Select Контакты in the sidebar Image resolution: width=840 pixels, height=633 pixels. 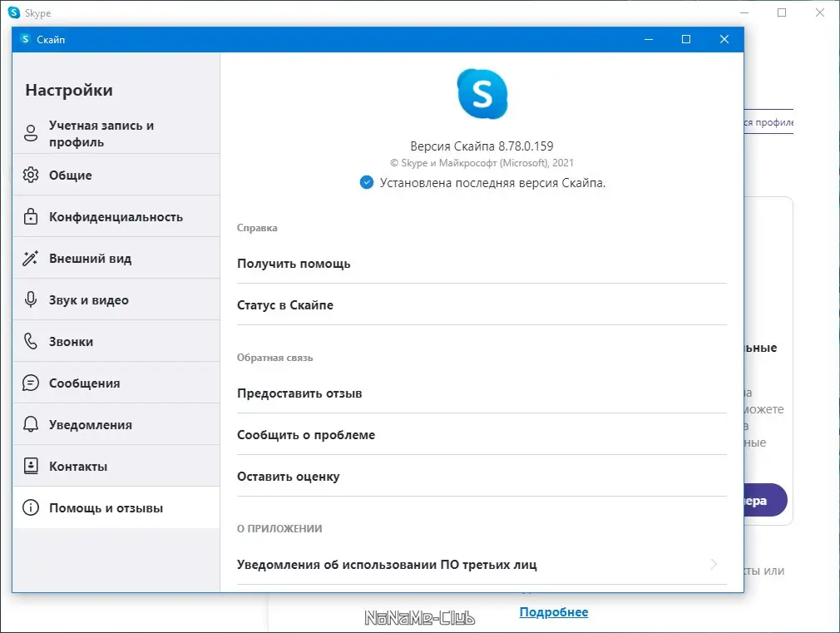tap(116, 466)
